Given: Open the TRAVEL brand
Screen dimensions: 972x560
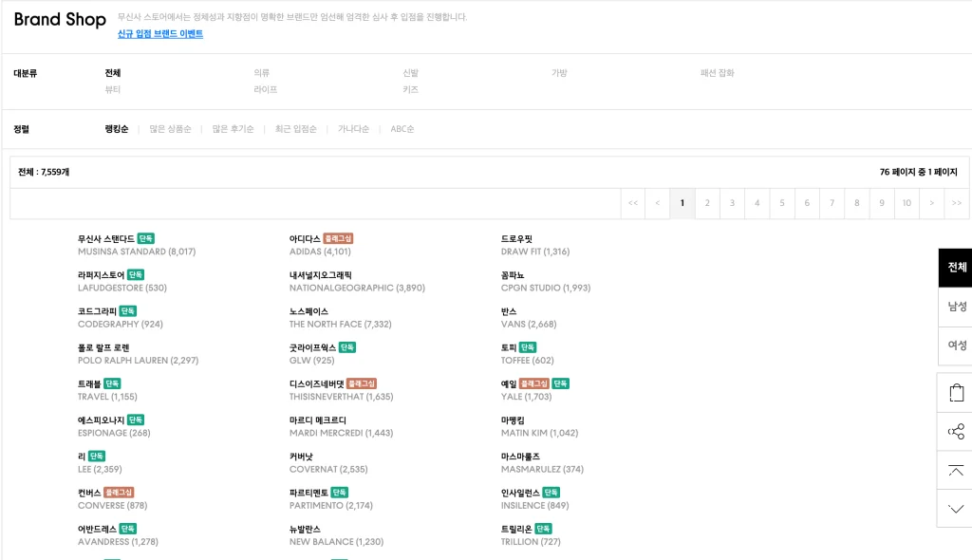Looking at the screenshot, I should 107,397.
